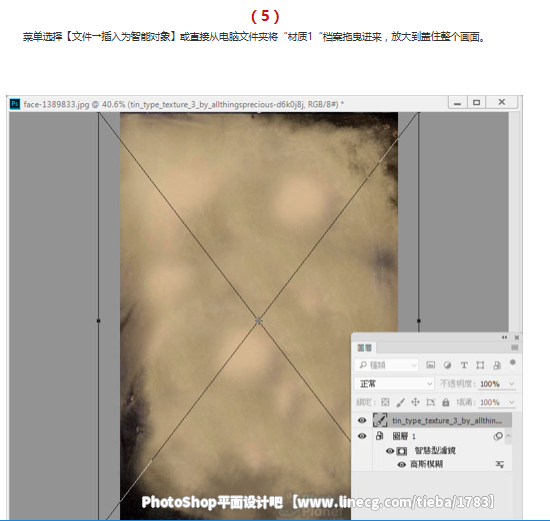Close the face-1389833.jpg document window
Viewport: 550px width, 521px height.
point(502,102)
